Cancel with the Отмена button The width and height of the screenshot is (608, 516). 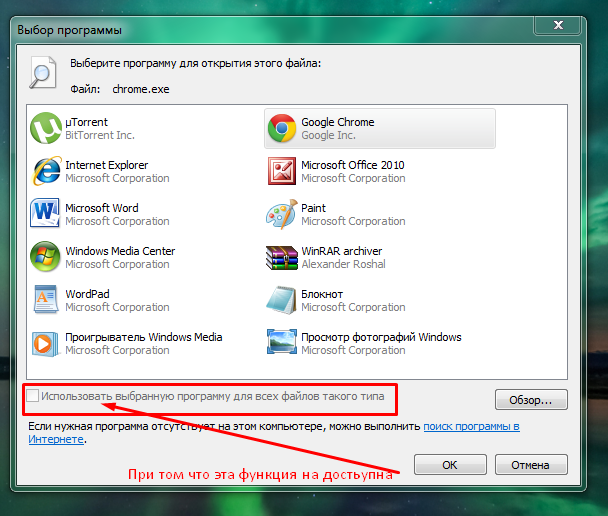pyautogui.click(x=531, y=464)
